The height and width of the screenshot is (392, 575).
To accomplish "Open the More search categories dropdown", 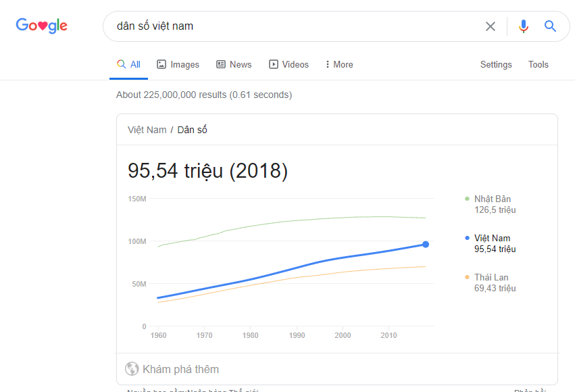I will pos(338,64).
